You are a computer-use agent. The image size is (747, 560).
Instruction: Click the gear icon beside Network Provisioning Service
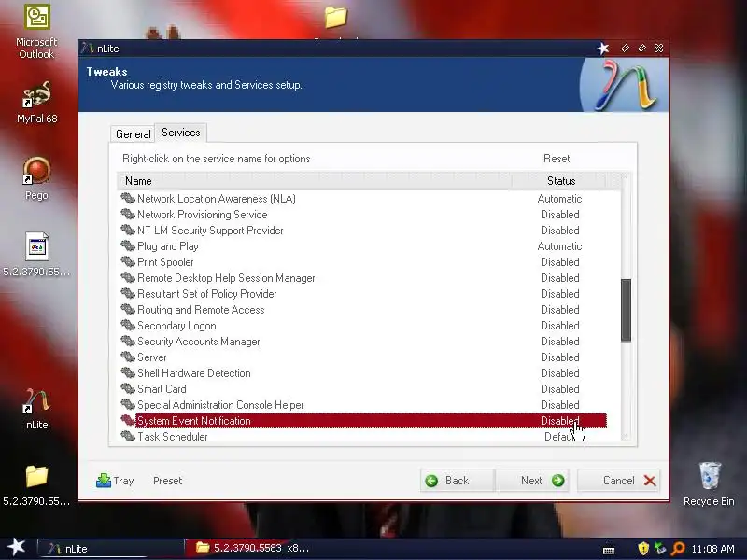pos(128,214)
